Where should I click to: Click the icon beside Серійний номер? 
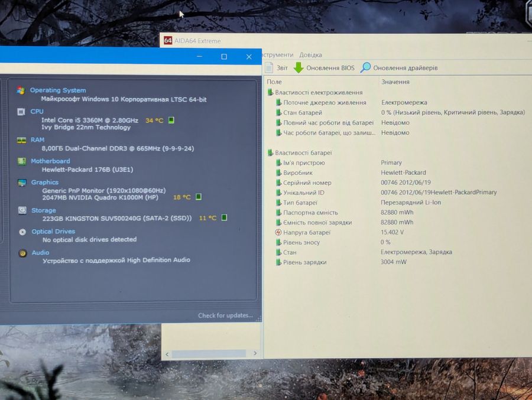(278, 183)
